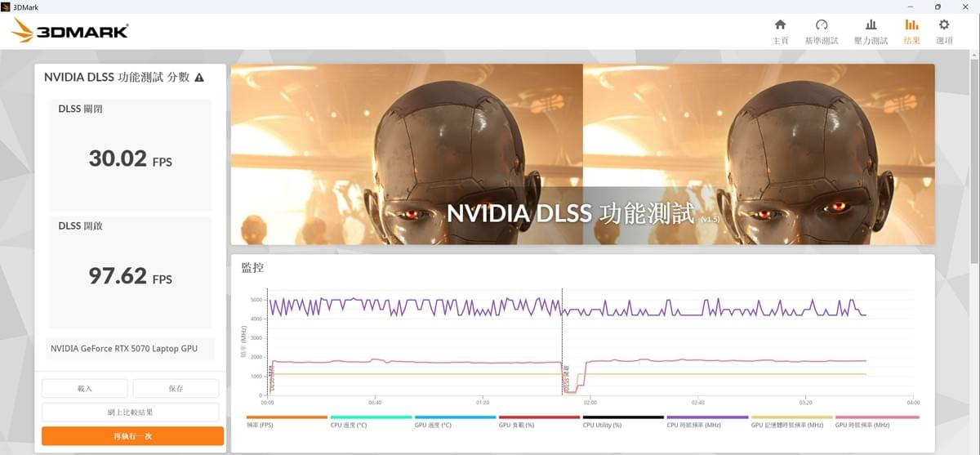980x455 pixels.
Task: Click the 保存 save button
Action: 176,388
